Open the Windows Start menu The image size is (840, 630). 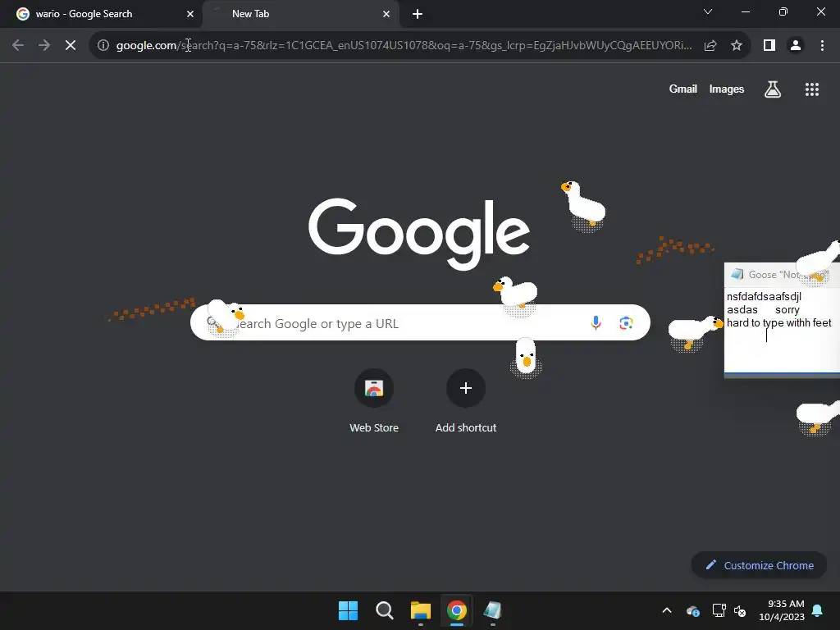(x=348, y=610)
